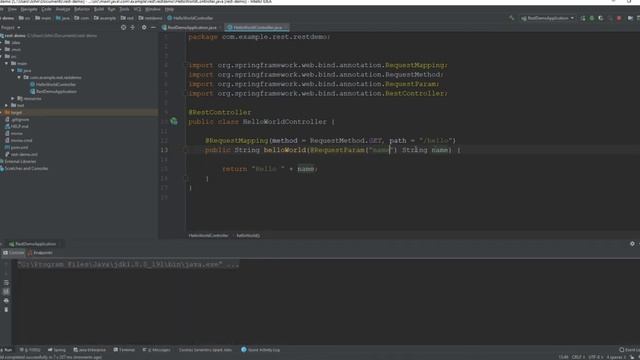The height and width of the screenshot is (360, 640).
Task: Click the line separator widget in status bar
Action: coord(578,357)
